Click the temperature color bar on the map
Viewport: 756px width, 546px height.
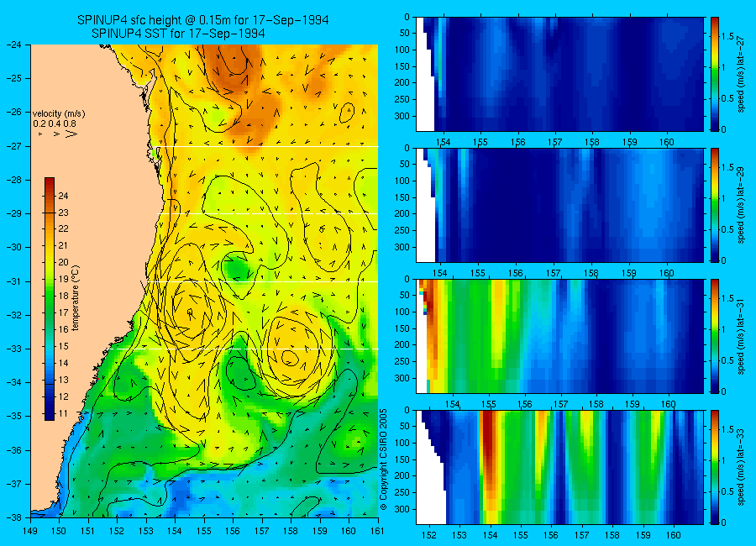50,299
